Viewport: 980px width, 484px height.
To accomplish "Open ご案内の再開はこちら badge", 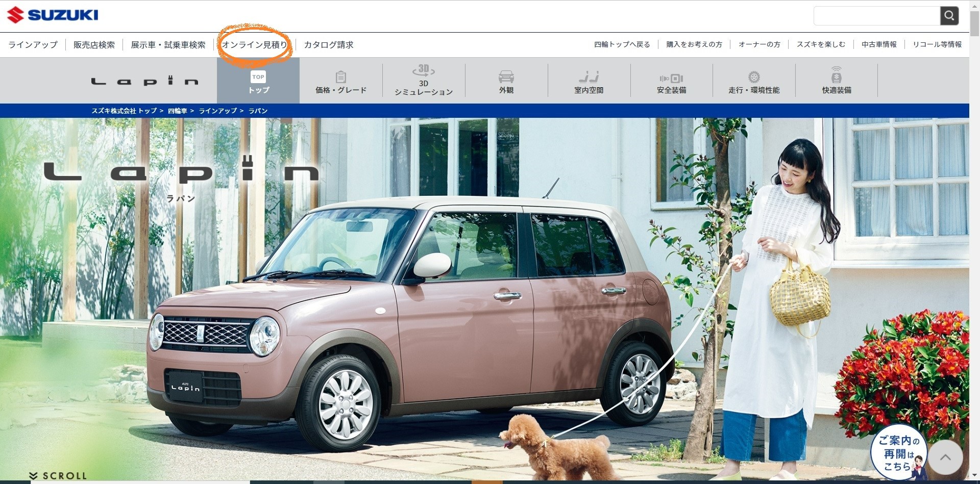I will [x=899, y=453].
